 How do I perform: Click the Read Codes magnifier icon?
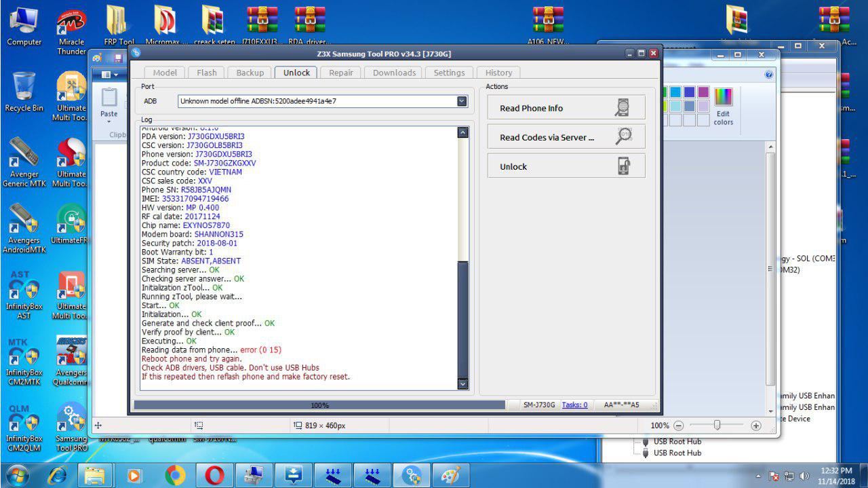623,137
